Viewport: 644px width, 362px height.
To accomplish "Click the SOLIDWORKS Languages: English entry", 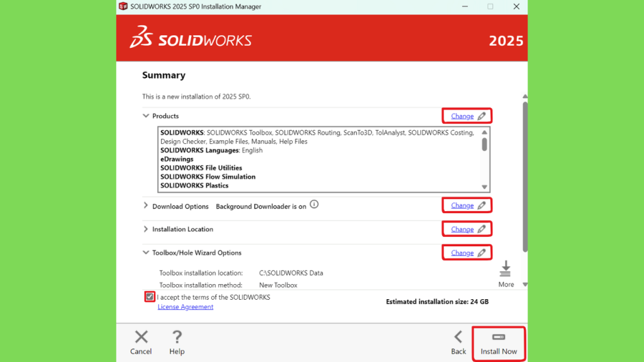I will pyautogui.click(x=211, y=150).
